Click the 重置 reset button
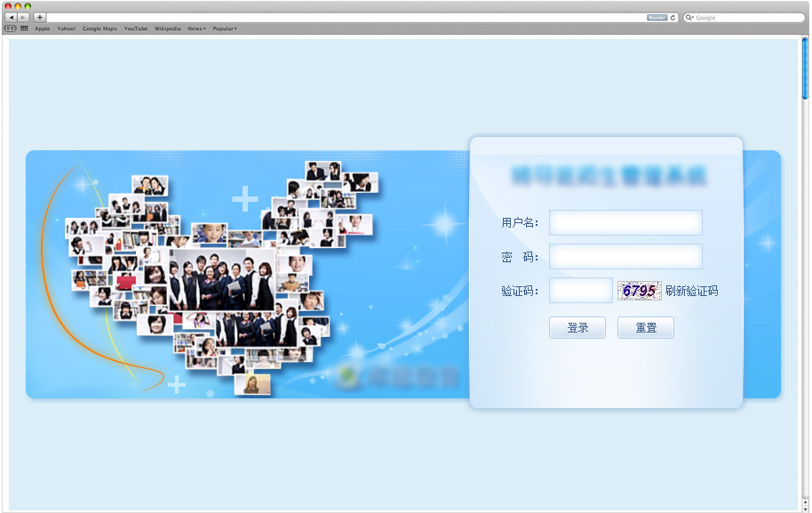The image size is (812, 513). click(x=646, y=328)
